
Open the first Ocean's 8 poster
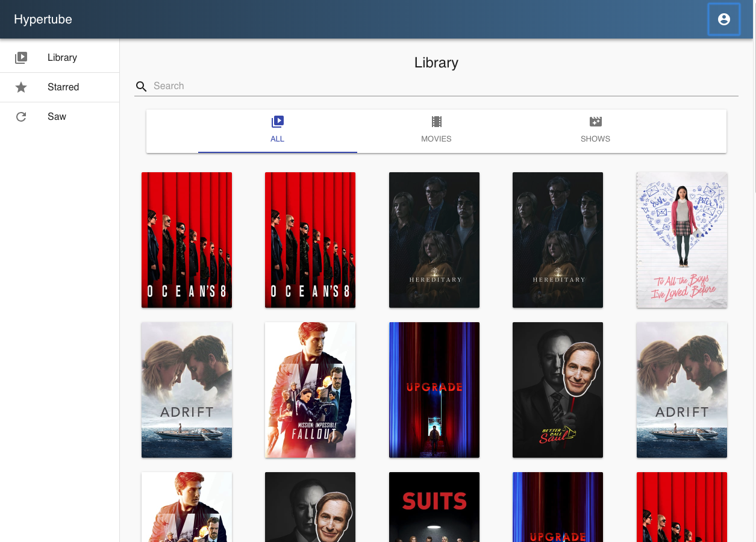click(x=187, y=240)
